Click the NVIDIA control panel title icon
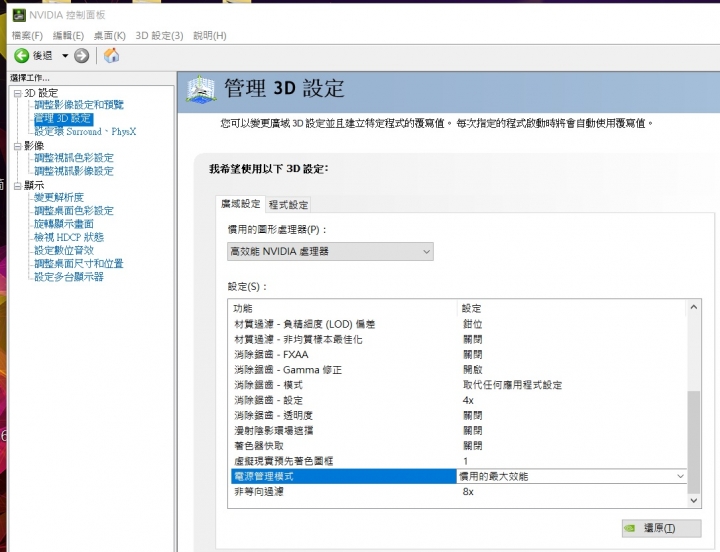The height and width of the screenshot is (552, 720). (x=19, y=15)
